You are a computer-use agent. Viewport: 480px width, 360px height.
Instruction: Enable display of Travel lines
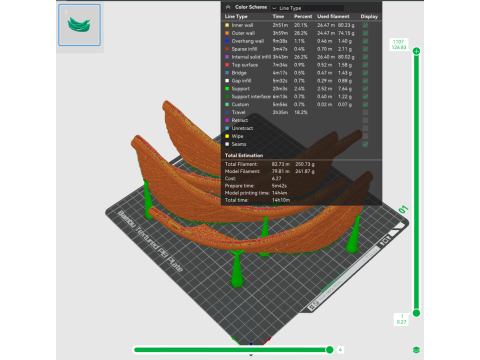[365, 112]
